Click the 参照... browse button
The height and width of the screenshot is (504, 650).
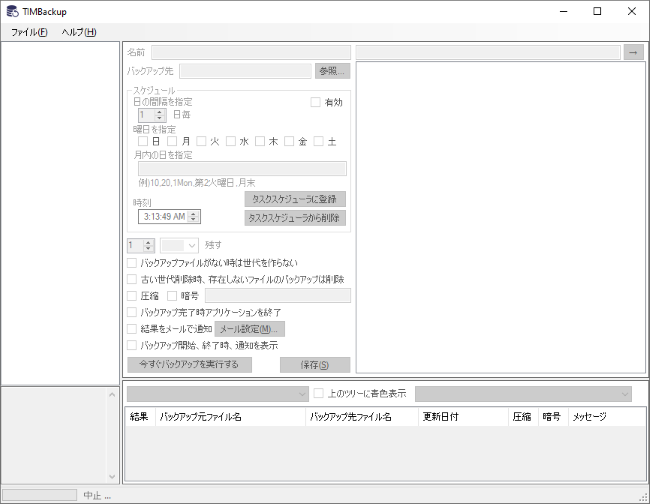tap(332, 71)
